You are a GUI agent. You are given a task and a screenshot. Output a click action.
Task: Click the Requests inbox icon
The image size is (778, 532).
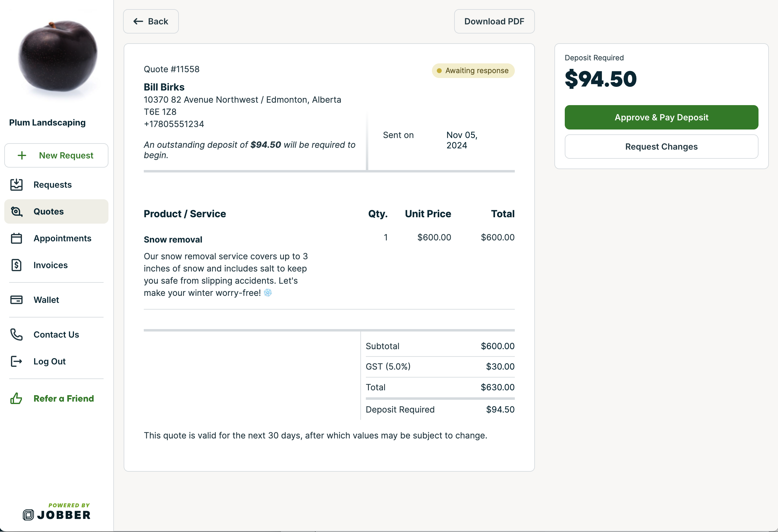[16, 185]
